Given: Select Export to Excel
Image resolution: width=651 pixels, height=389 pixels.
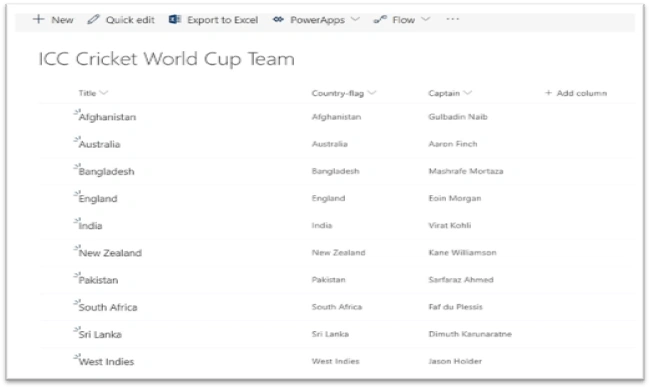Looking at the screenshot, I should tap(222, 20).
